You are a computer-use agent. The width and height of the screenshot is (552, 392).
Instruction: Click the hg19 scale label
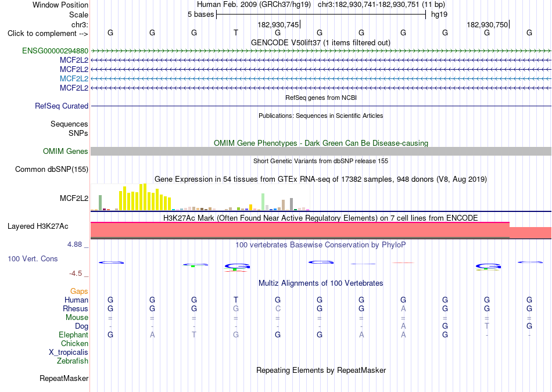point(439,15)
